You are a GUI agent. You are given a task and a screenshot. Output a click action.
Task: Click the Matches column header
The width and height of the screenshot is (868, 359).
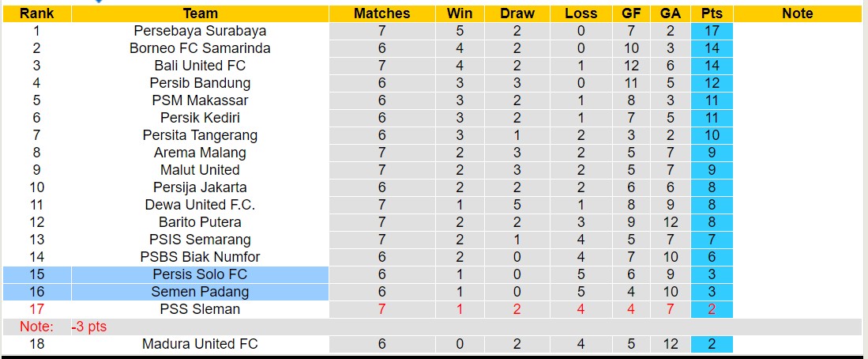381,13
